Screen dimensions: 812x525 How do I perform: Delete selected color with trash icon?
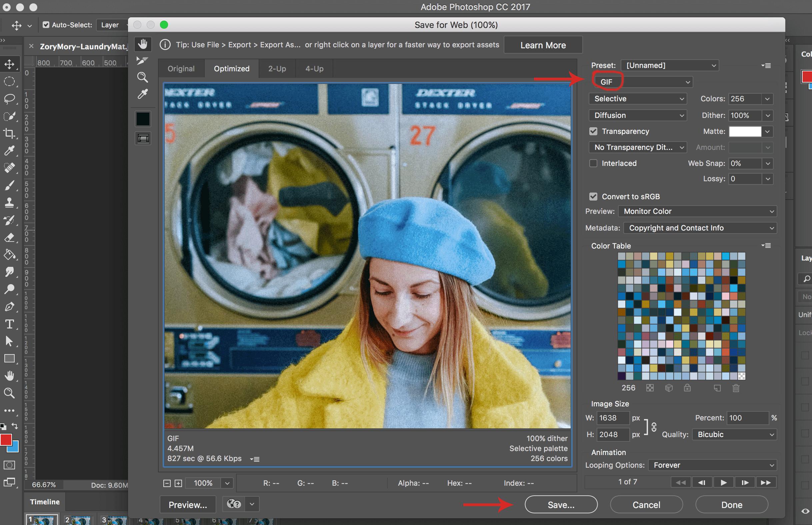tap(736, 388)
